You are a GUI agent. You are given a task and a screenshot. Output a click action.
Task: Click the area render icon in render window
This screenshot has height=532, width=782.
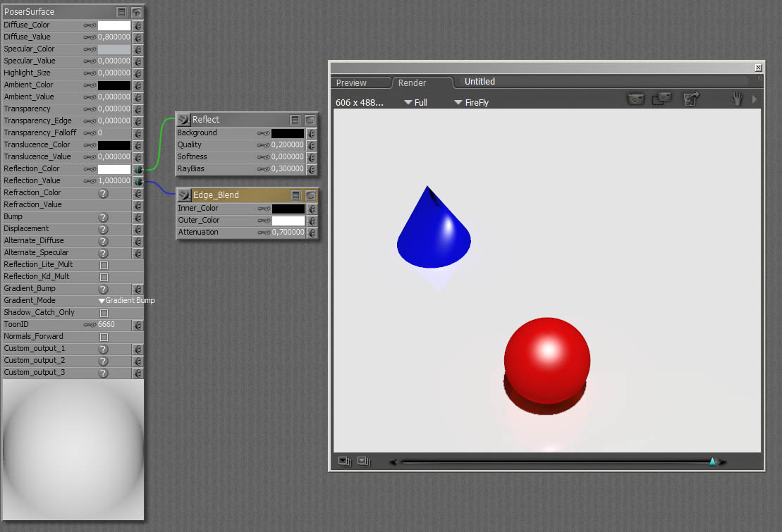pos(661,99)
